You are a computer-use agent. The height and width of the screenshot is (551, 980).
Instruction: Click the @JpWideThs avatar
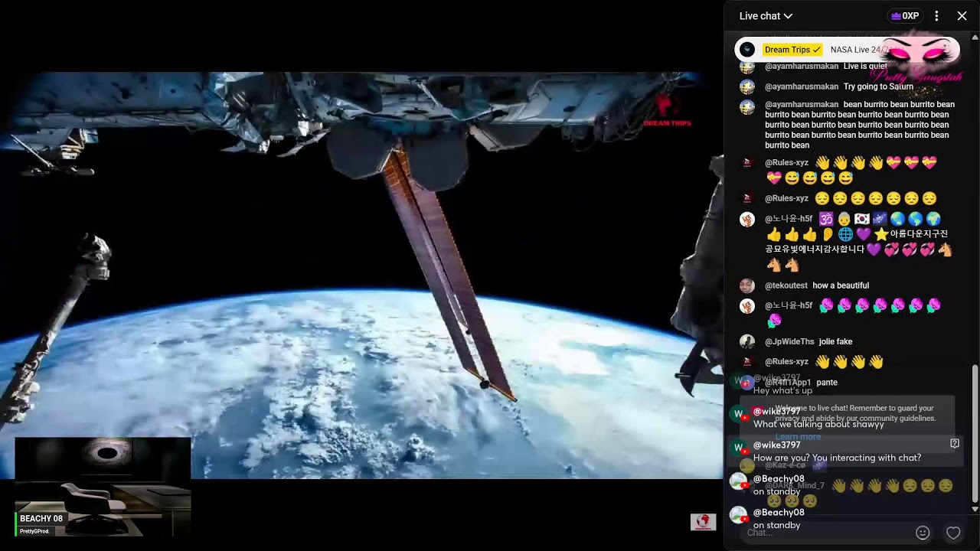pyautogui.click(x=747, y=341)
